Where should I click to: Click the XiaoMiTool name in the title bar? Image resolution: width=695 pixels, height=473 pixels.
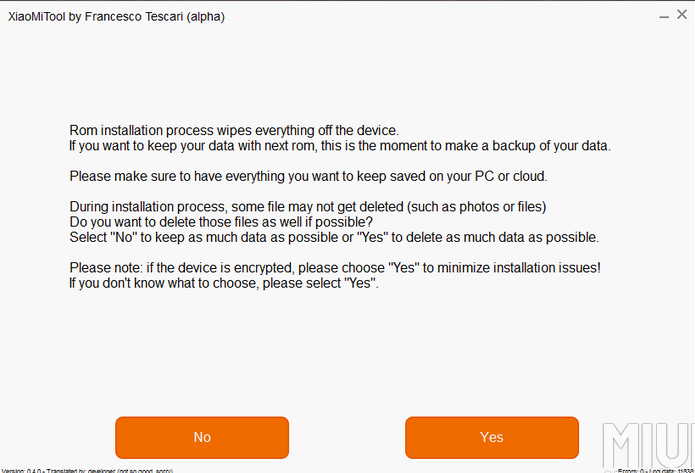39,17
